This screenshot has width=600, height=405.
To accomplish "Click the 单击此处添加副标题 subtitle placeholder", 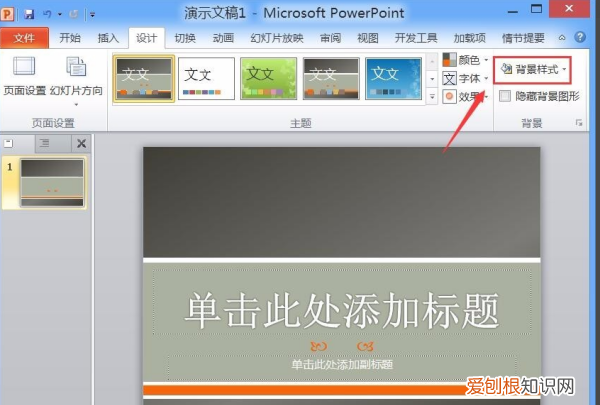I will click(x=342, y=367).
